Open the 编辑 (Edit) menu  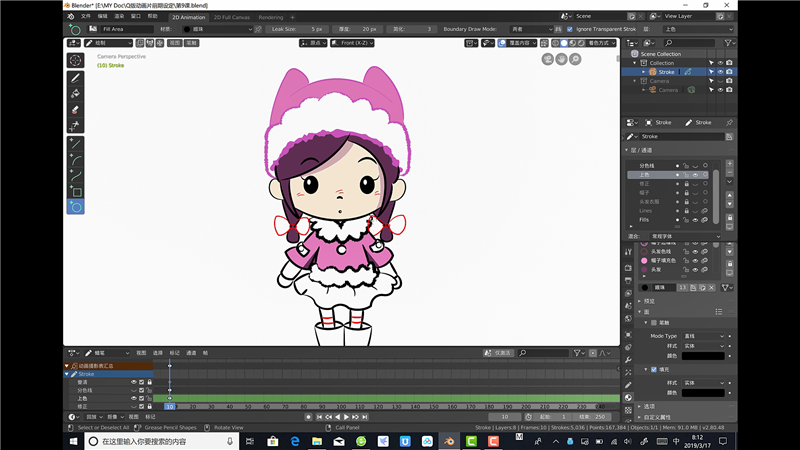coord(103,16)
